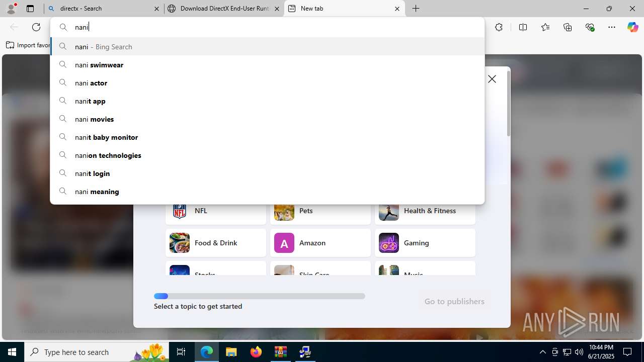Select the nanit baby monitor suggestion
The image size is (644, 362).
pyautogui.click(x=267, y=137)
